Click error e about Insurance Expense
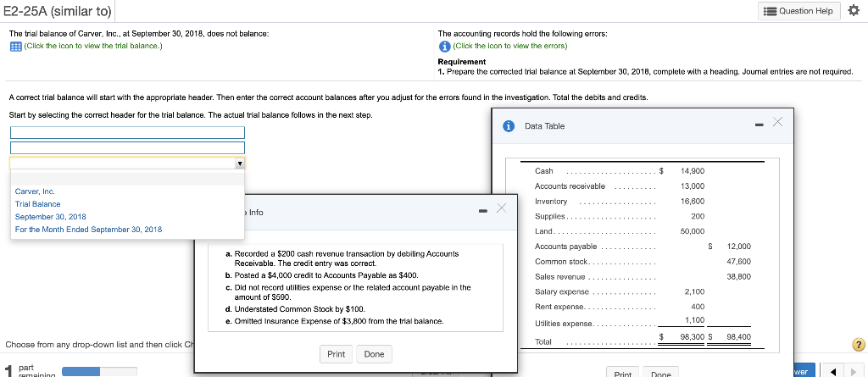Viewport: 868px width, 377px height. pyautogui.click(x=334, y=321)
